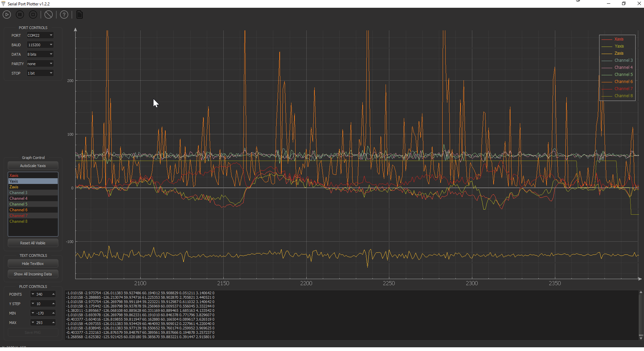Open the PORT dropdown showing COM22
Screen dimensions: 644x351
(x=39, y=35)
